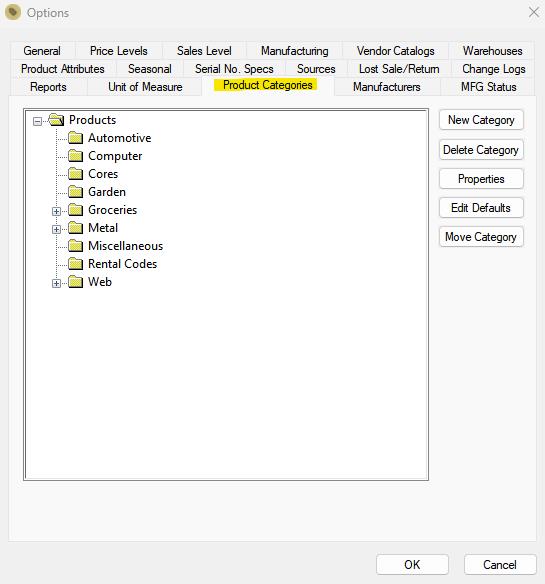Image resolution: width=545 pixels, height=584 pixels.
Task: Click the Options window app icon
Action: (13, 13)
